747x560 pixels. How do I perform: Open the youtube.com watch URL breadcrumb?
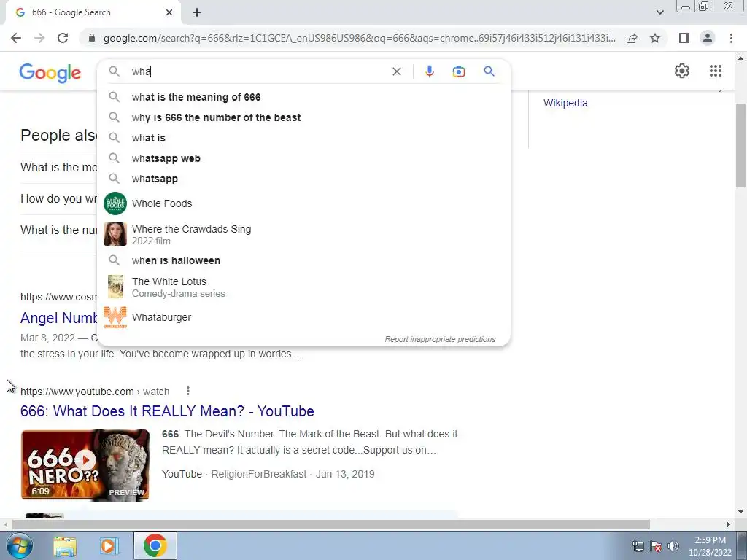[95, 392]
